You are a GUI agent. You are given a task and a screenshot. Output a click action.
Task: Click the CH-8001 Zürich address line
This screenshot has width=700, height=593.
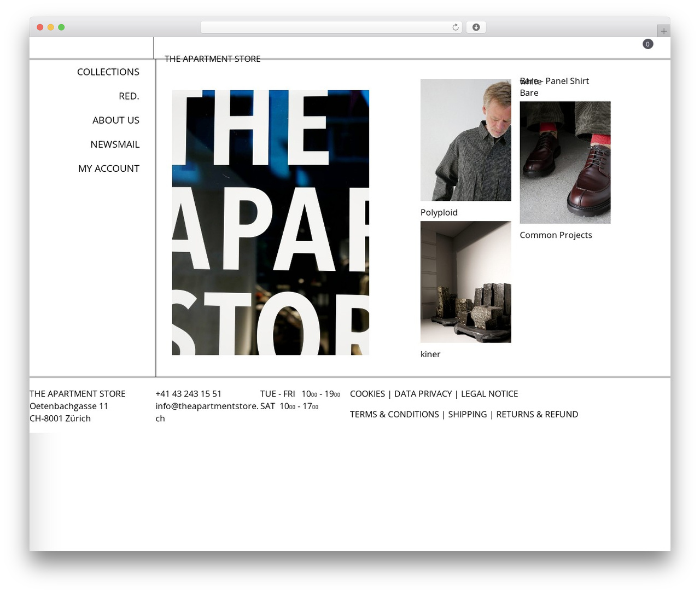tap(60, 418)
